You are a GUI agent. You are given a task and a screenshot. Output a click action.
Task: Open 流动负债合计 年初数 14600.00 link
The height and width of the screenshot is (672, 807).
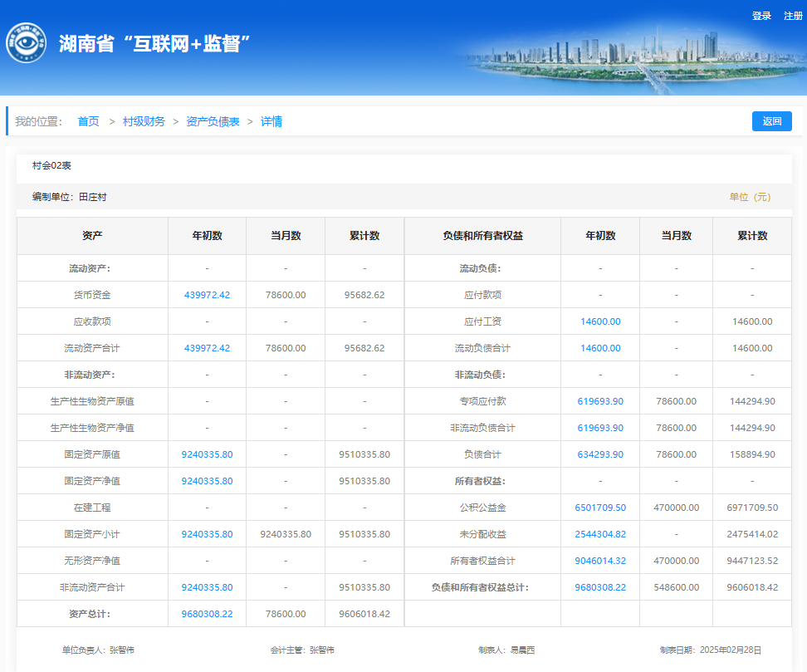tap(600, 348)
